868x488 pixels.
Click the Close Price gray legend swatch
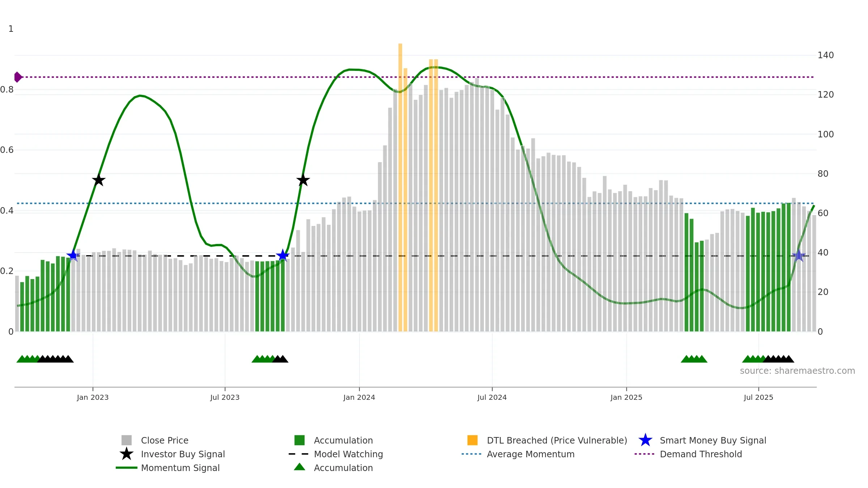127,440
